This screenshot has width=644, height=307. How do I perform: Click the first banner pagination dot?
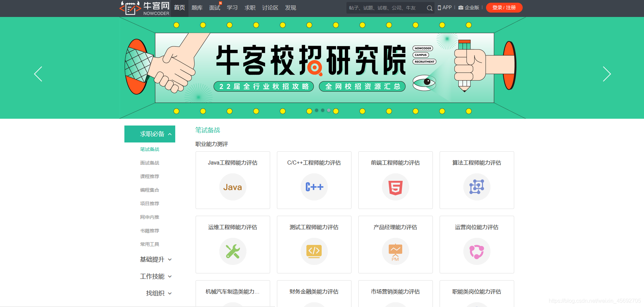[317, 110]
